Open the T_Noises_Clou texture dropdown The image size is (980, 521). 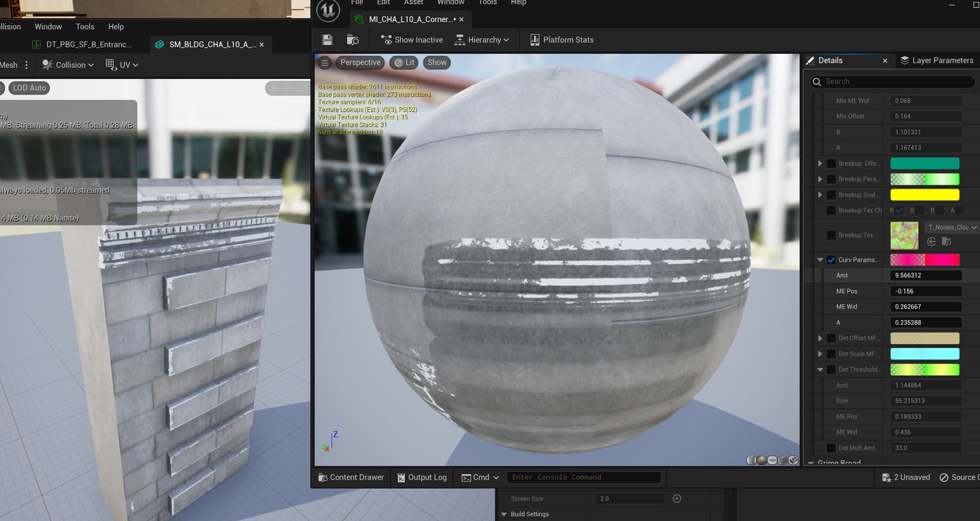(952, 227)
